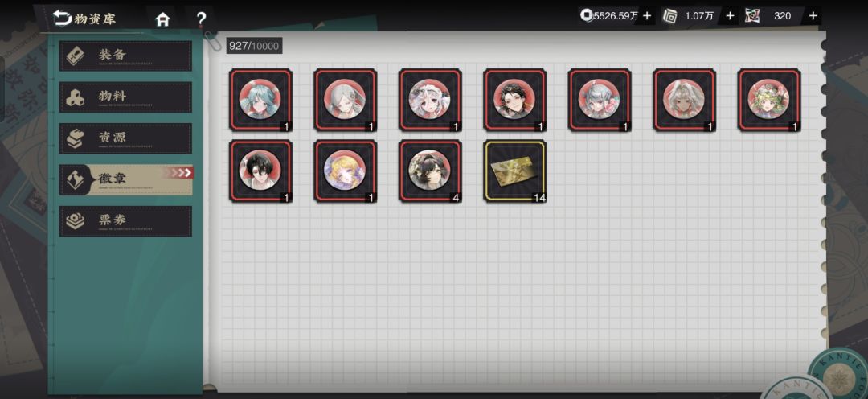Open the home screen icon

(162, 19)
